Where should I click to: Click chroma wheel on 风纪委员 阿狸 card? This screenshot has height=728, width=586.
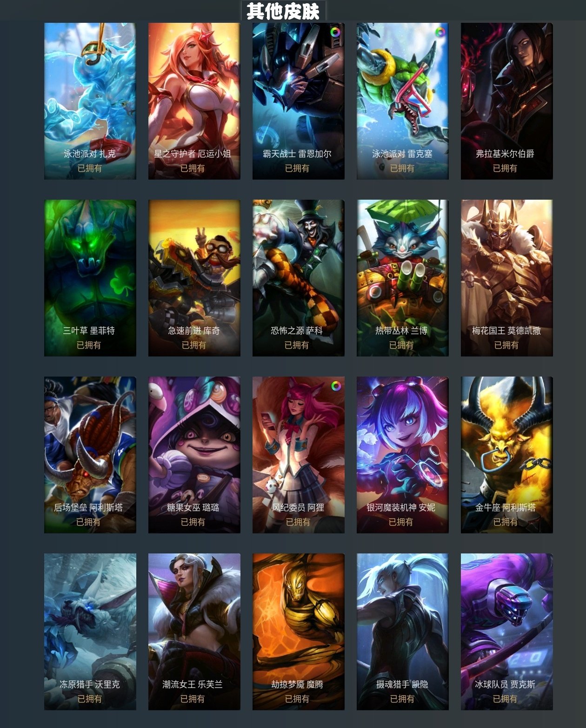pos(336,386)
